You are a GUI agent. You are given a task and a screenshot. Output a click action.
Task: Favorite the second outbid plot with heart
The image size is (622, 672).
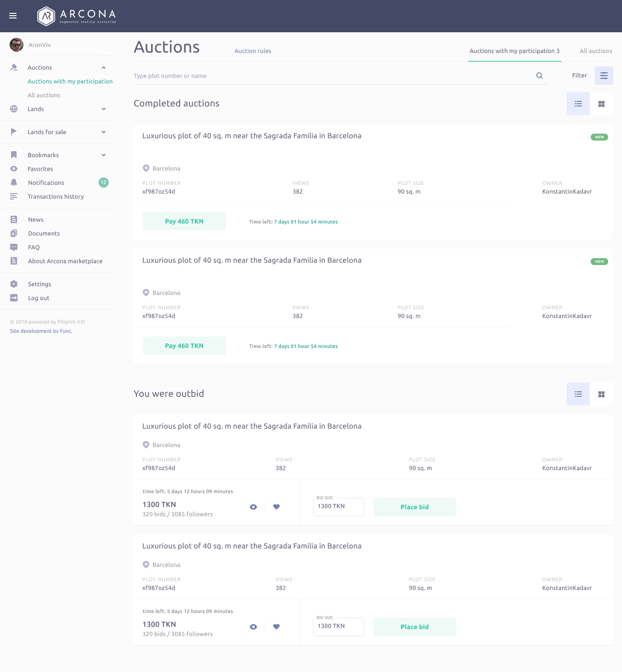coord(276,627)
